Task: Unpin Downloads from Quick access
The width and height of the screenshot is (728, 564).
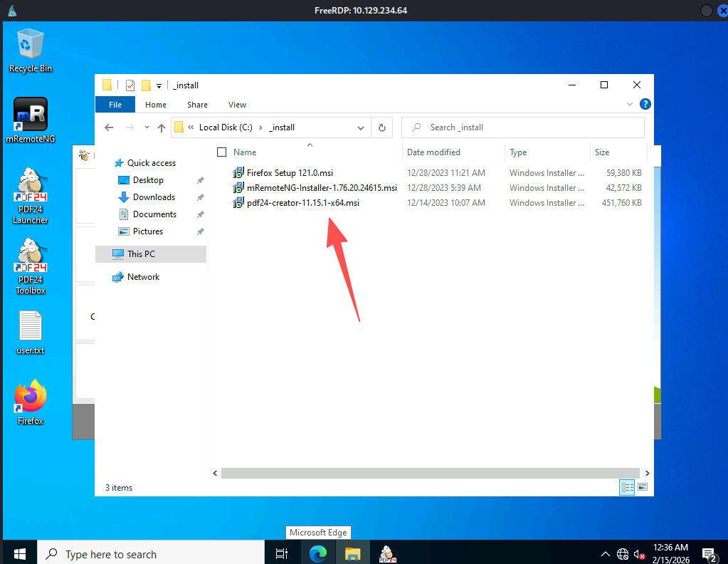Action: (x=200, y=197)
